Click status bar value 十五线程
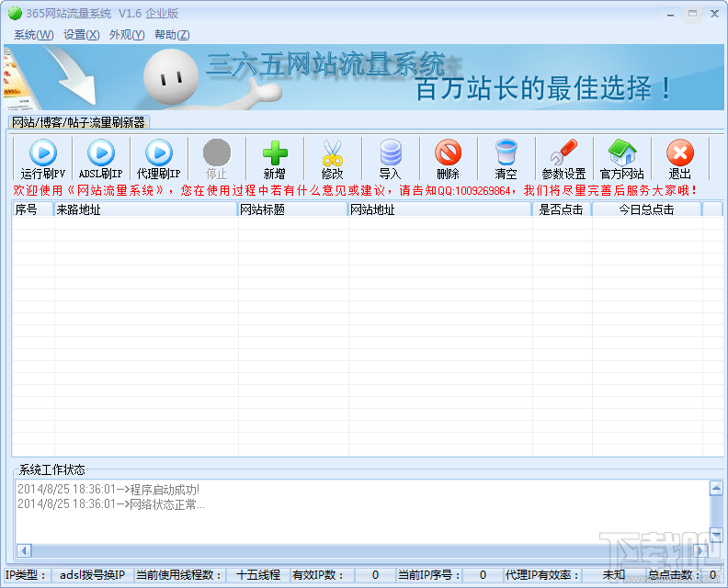The height and width of the screenshot is (588, 728). coord(258,575)
